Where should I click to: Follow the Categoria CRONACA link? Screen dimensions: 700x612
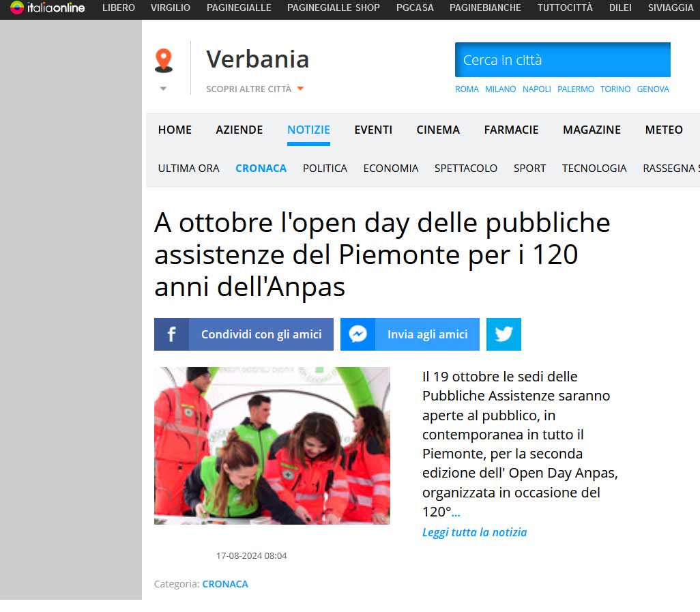pyautogui.click(x=225, y=584)
